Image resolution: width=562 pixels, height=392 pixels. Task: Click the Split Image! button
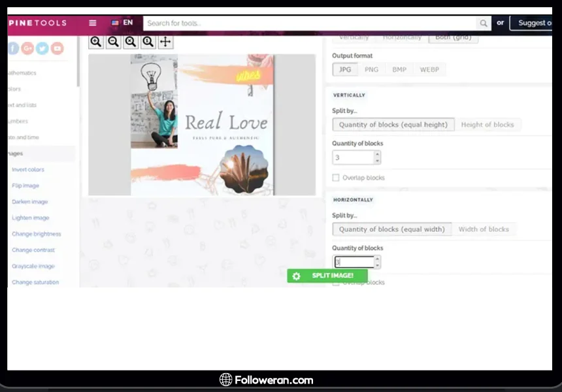click(x=327, y=276)
